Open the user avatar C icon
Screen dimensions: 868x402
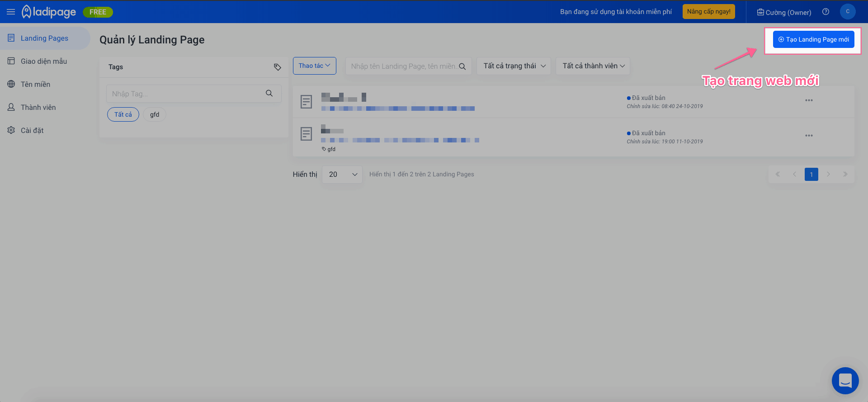tap(848, 12)
